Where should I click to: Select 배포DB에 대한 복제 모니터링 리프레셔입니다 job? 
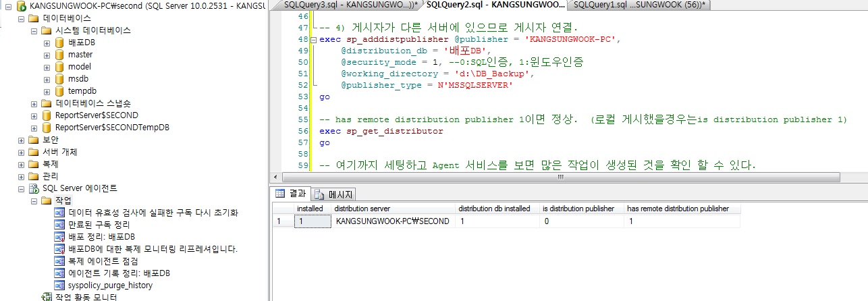point(153,249)
